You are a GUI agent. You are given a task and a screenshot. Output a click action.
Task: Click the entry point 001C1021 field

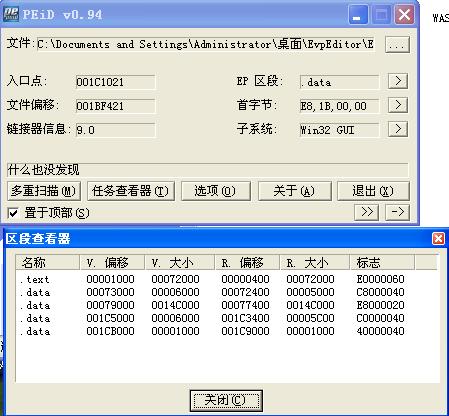click(x=115, y=82)
